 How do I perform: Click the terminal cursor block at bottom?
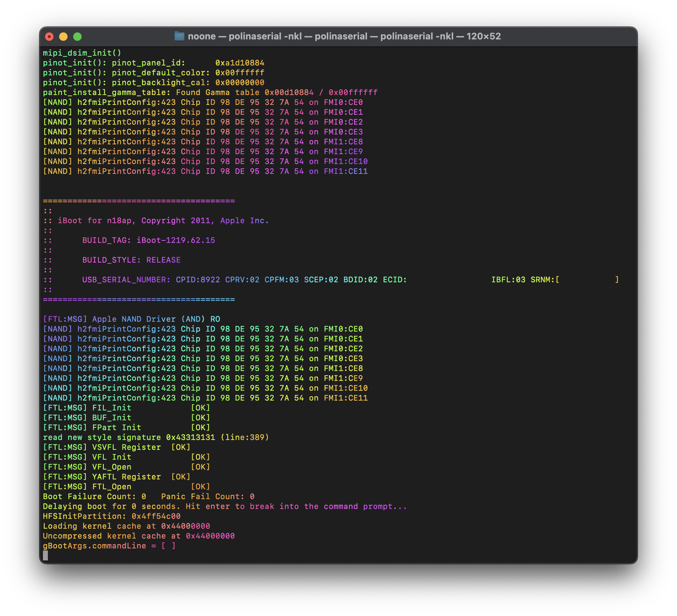(45, 555)
